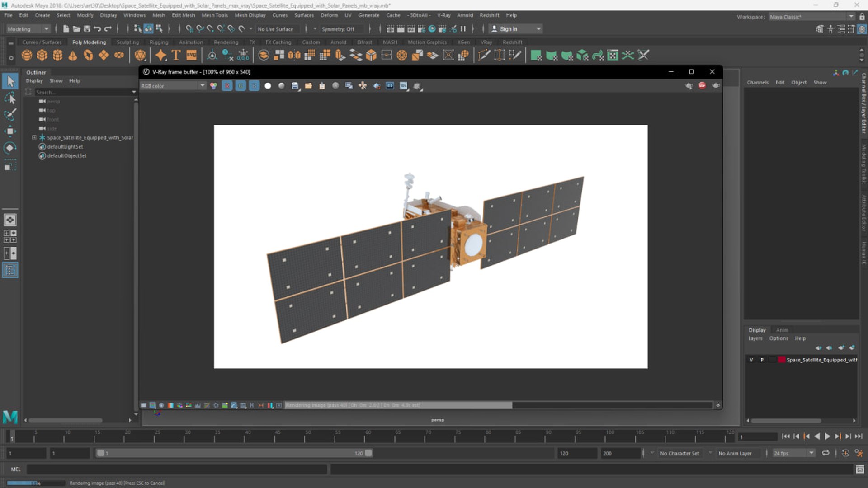The height and width of the screenshot is (488, 868).
Task: Toggle green channel in V-Ray frame buffer
Action: (x=241, y=86)
